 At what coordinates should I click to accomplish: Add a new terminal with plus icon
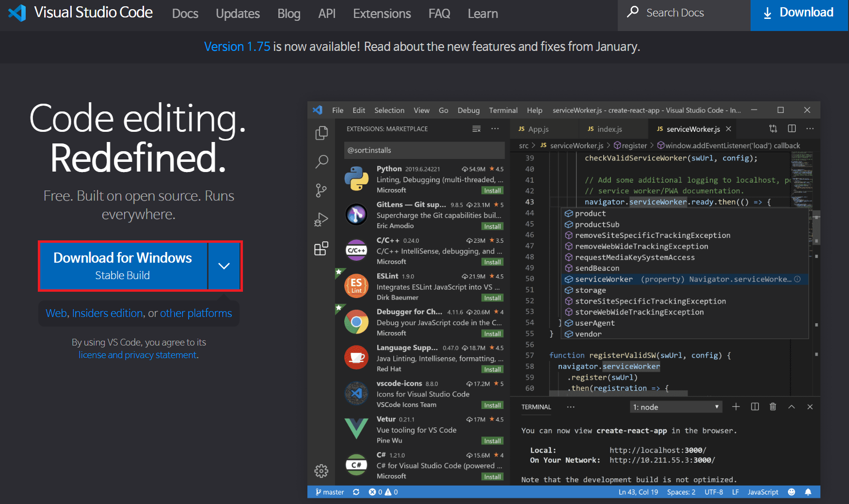tap(736, 407)
